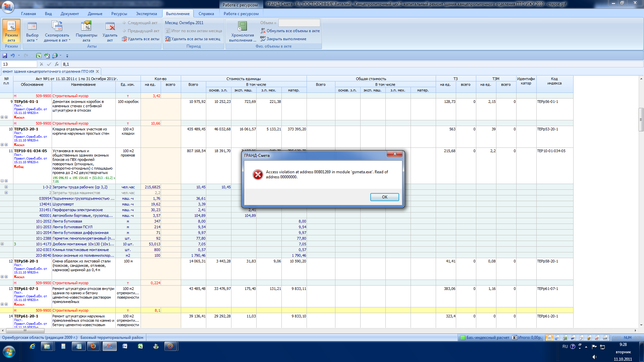Viewport: 644px width, 362px height.
Task: Collapse the expanded row 11 resources list
Action: point(2,181)
